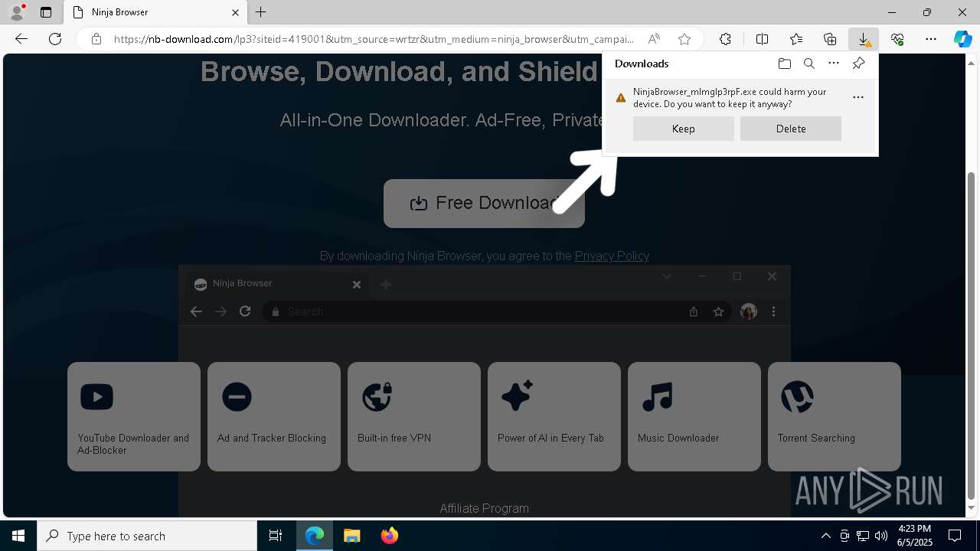Viewport: 980px width, 551px height.
Task: Open a new tab
Action: click(x=261, y=12)
